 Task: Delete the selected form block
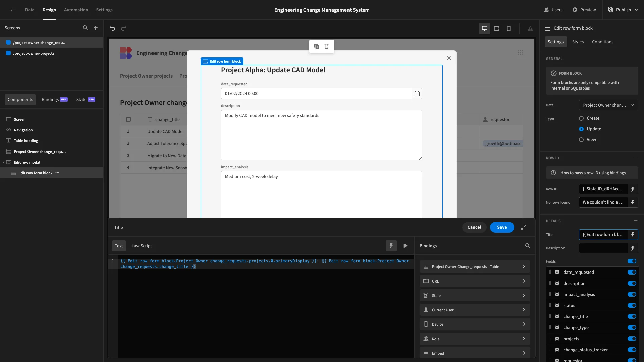point(327,46)
